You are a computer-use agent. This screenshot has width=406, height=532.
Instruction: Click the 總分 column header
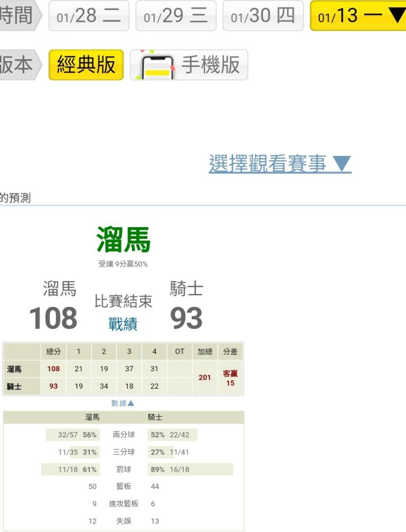(54, 352)
